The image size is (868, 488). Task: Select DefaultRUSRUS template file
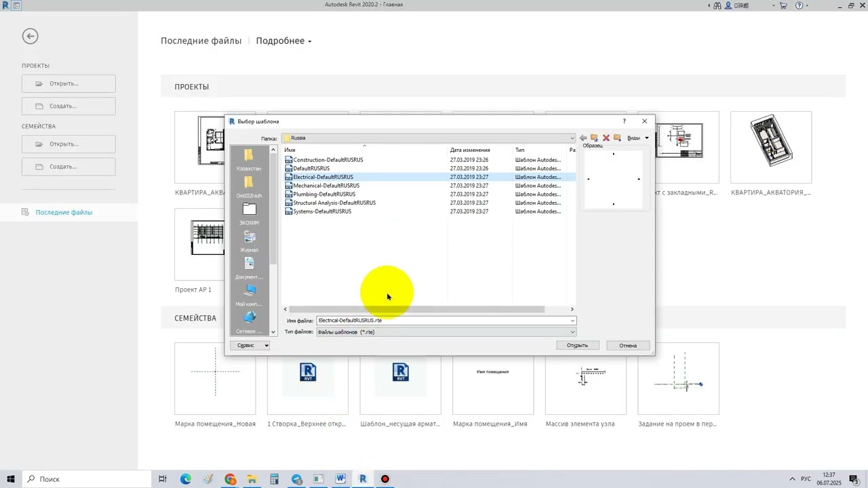tap(311, 168)
